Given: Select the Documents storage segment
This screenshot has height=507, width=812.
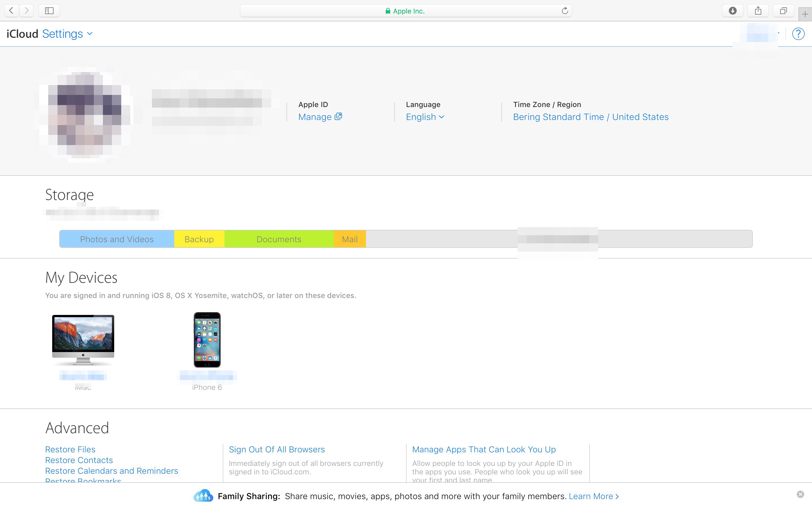Looking at the screenshot, I should point(279,239).
